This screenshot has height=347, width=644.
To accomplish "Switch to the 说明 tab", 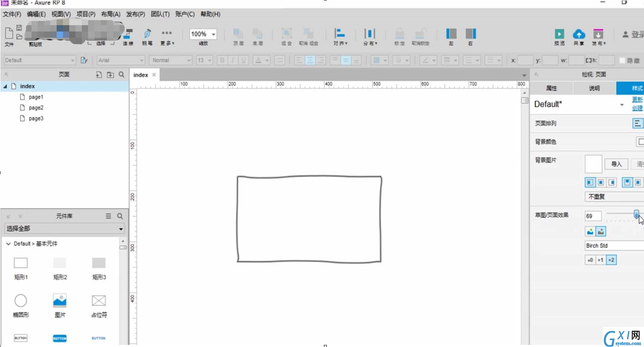I will click(594, 88).
